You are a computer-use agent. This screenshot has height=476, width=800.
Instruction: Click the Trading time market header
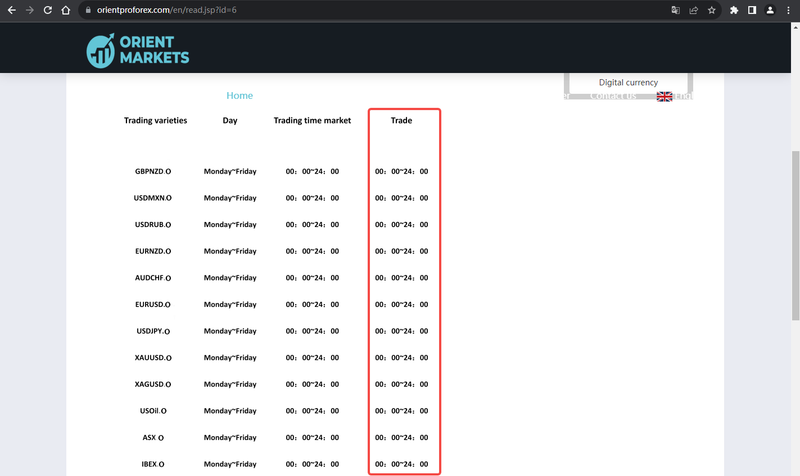312,120
